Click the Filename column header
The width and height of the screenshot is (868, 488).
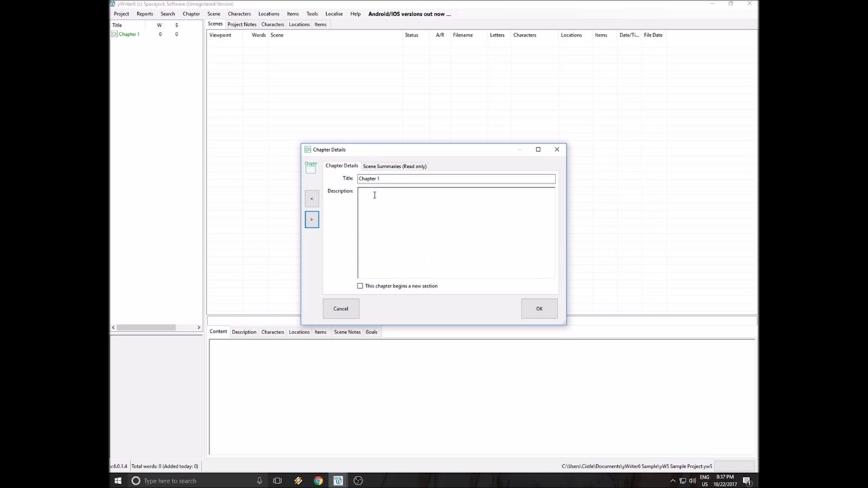click(463, 35)
